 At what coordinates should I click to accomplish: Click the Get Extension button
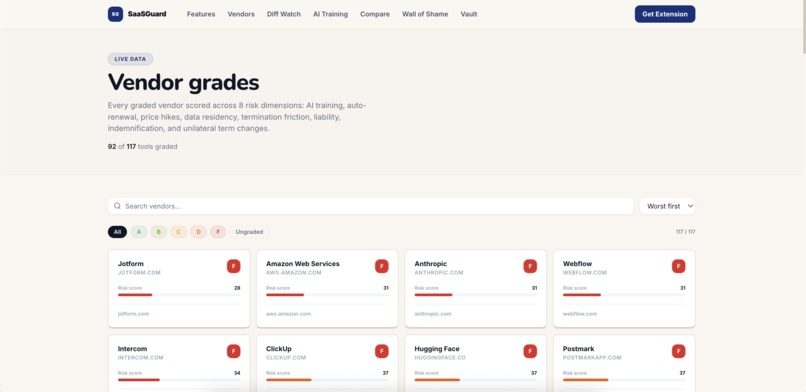665,14
